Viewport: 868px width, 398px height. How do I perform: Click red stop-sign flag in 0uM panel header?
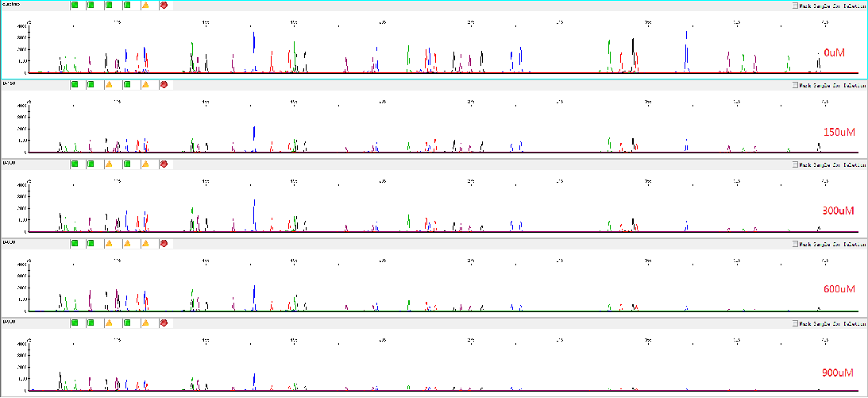[x=164, y=6]
